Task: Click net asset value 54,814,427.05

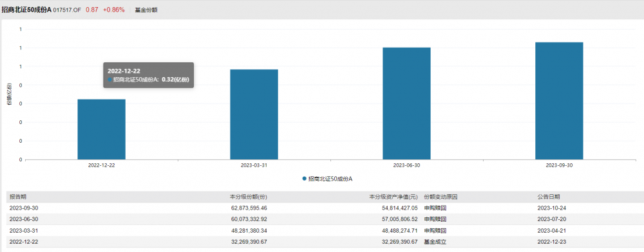Action: (400, 208)
